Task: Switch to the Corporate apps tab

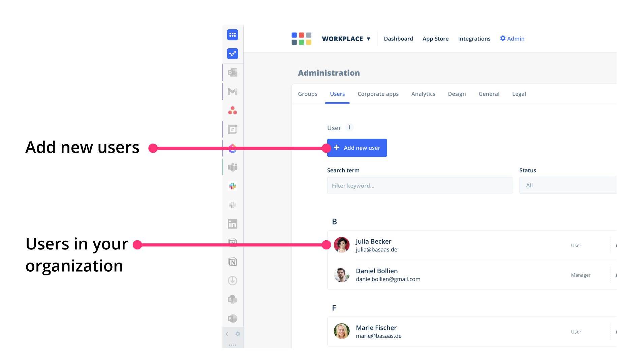Action: [378, 94]
